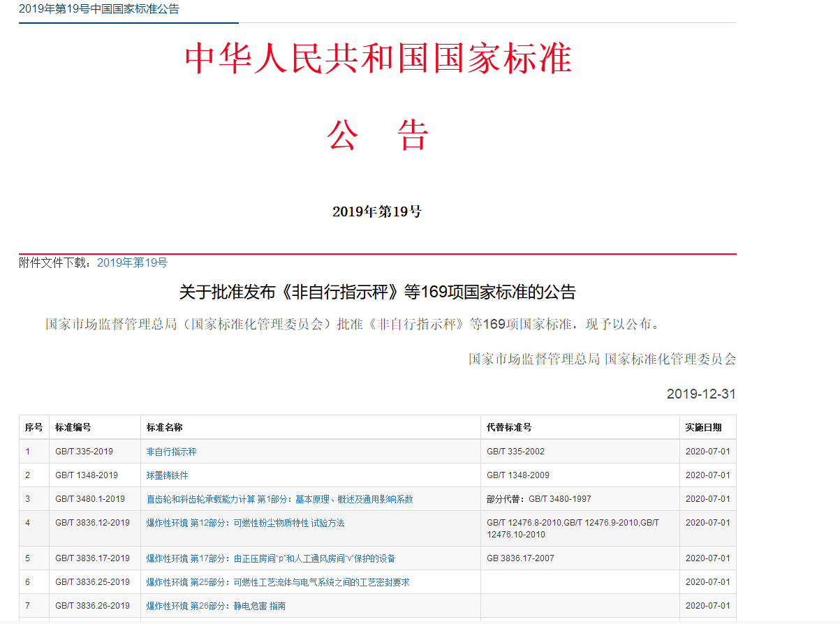Screen dimensions: 840x624
Task: Open the 2019年第19号 attachment download link
Action: coord(132,263)
